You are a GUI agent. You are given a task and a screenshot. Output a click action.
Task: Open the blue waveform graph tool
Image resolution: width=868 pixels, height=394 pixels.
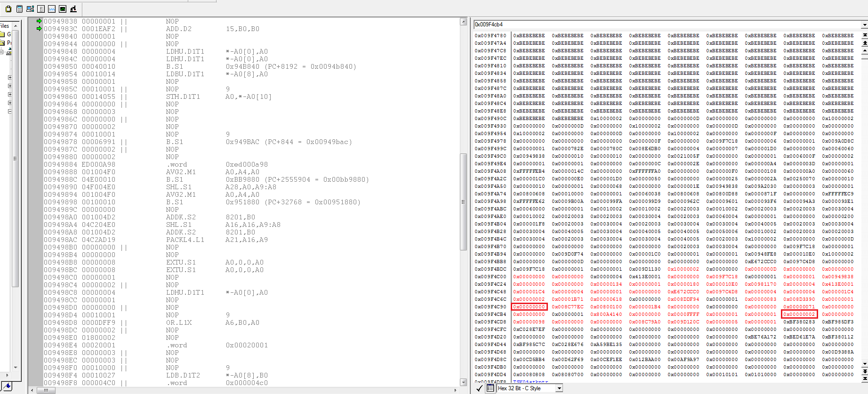point(52,9)
